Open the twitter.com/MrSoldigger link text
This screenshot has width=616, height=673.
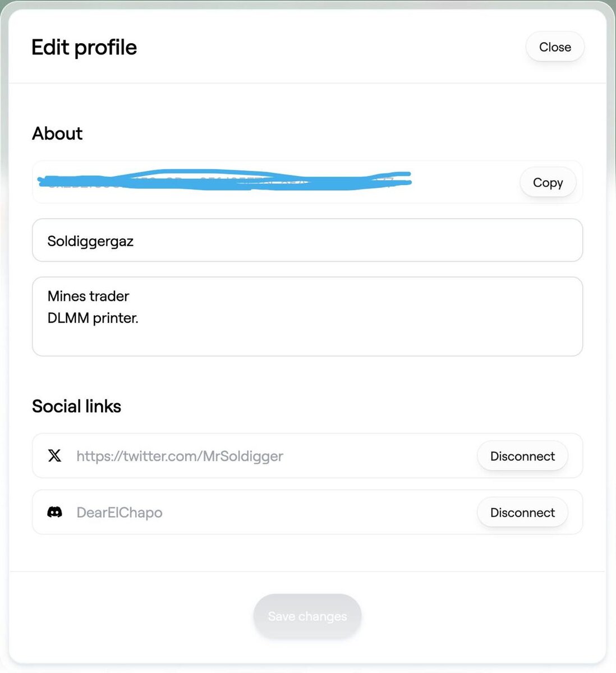[180, 456]
